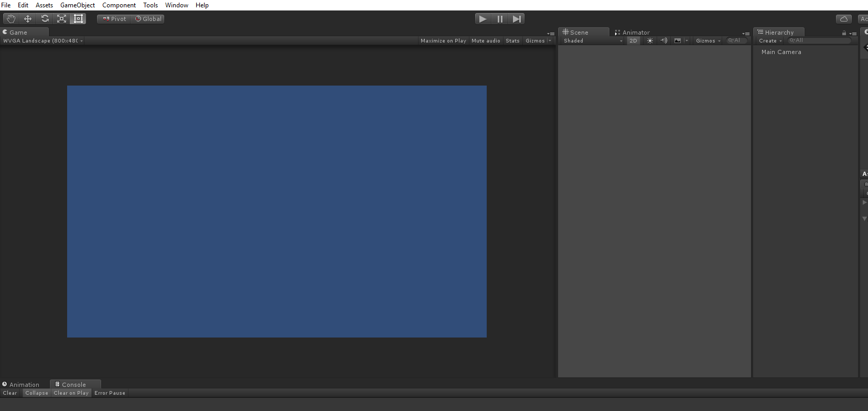The image size is (868, 411).
Task: Open Game view Gizmos dropdown arrow
Action: pos(550,40)
